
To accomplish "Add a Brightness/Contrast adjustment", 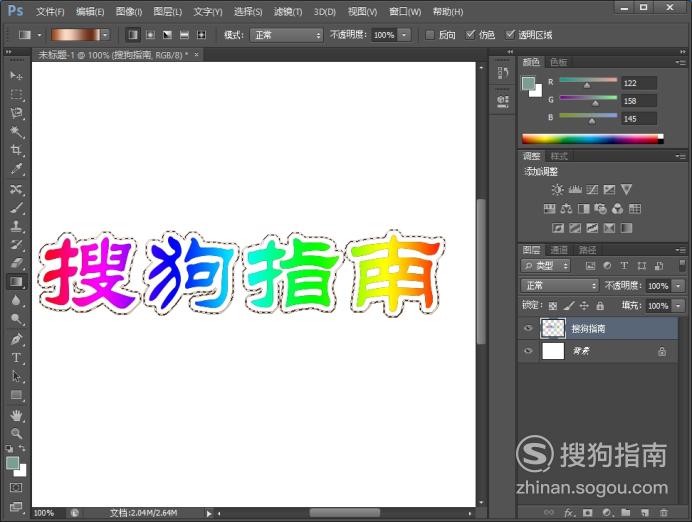I will point(557,190).
